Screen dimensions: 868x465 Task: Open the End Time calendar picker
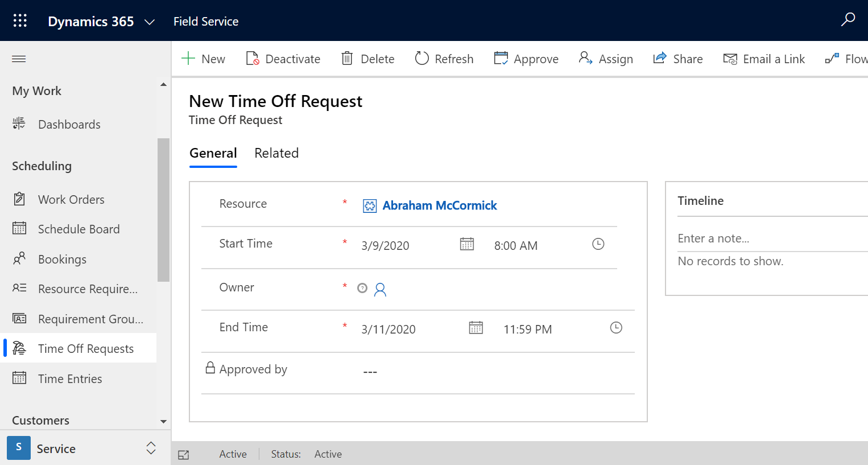476,328
